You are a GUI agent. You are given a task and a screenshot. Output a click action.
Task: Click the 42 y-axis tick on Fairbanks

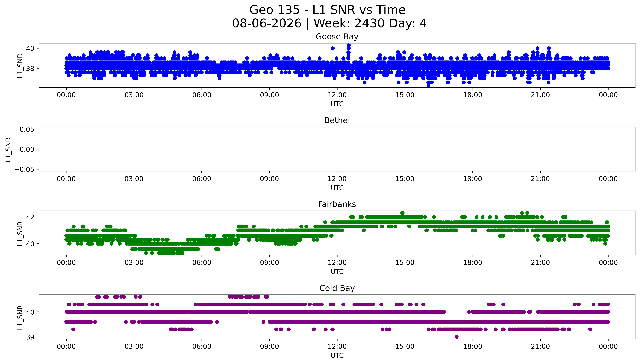[30, 217]
